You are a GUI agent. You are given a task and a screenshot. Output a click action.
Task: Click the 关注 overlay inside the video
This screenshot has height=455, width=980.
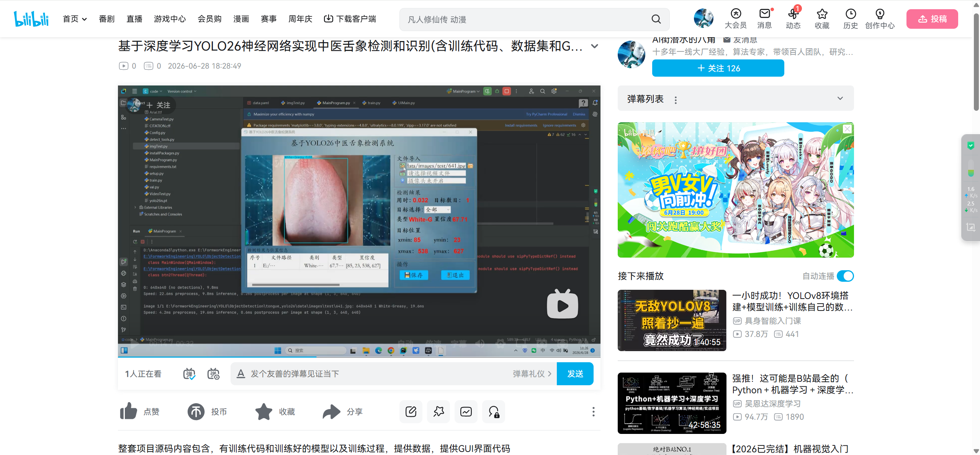click(159, 105)
